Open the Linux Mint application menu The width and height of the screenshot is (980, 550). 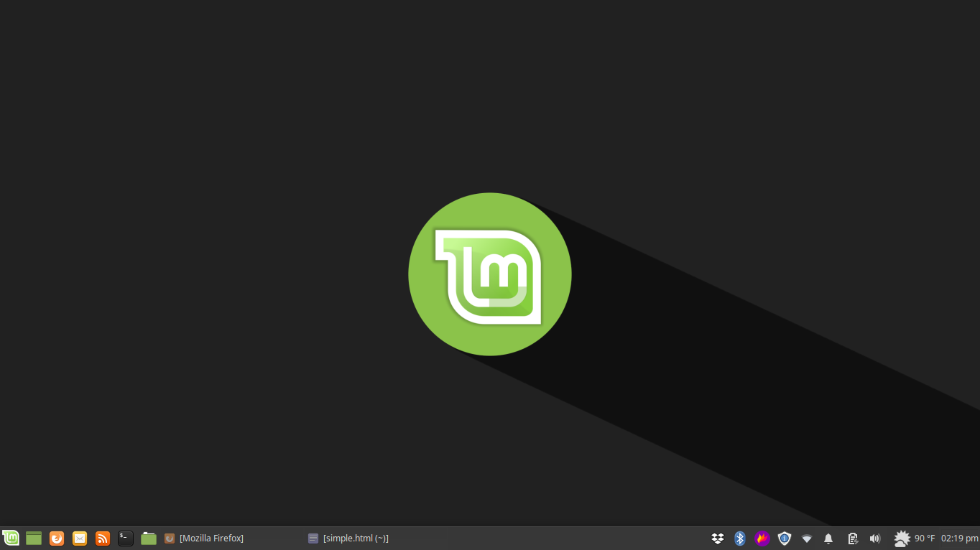tap(11, 538)
